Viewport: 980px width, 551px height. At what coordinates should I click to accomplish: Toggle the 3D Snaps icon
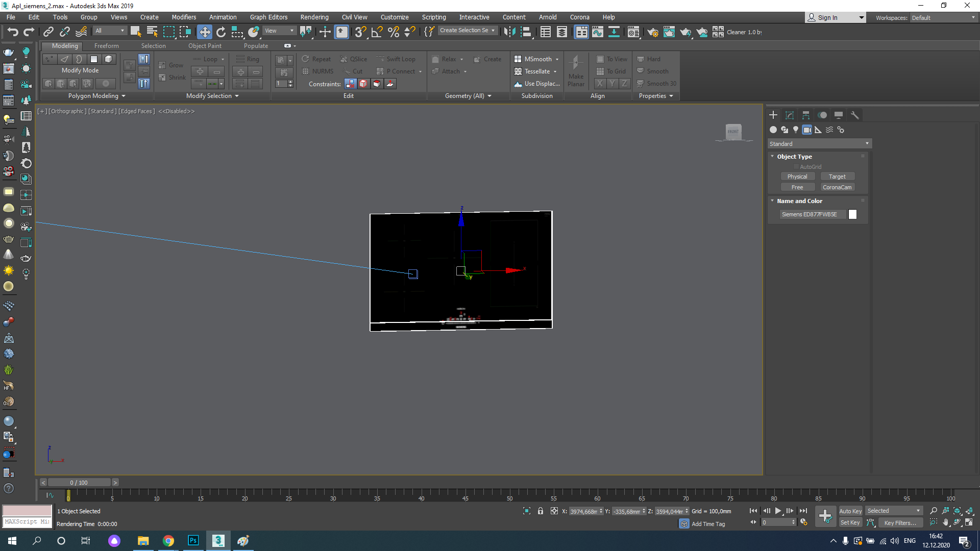(x=360, y=32)
